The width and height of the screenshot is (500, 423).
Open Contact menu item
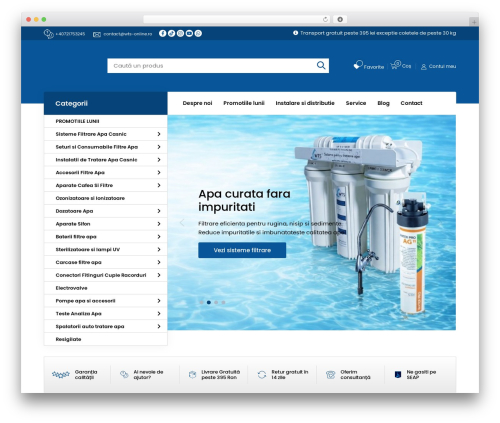[411, 103]
